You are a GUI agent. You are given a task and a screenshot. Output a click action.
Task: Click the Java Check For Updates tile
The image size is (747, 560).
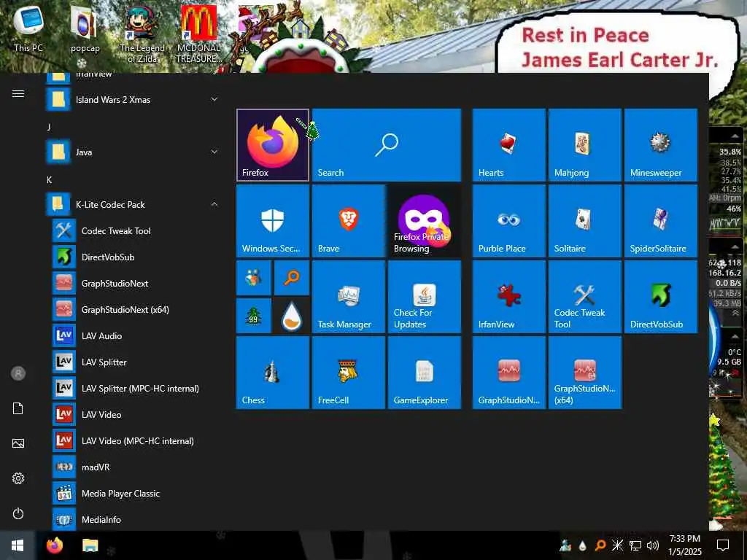click(425, 297)
